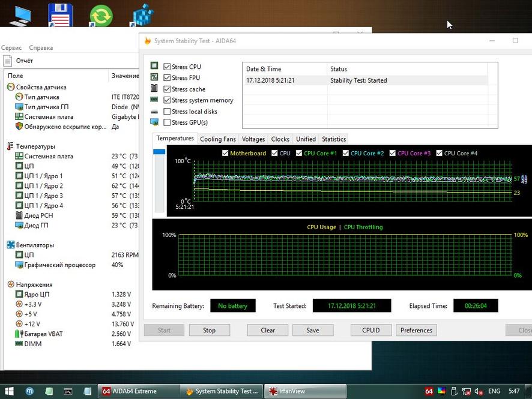Viewport: 532px width, 399px height.
Task: Click the AIDA64 tray icon
Action: (429, 391)
